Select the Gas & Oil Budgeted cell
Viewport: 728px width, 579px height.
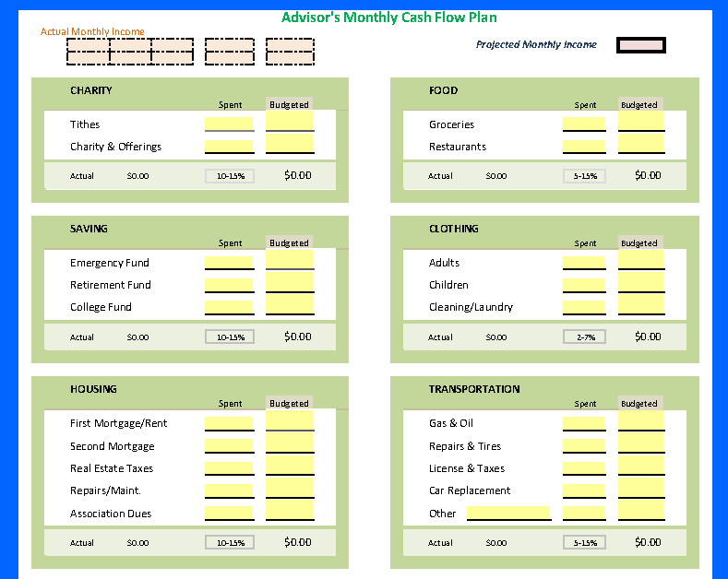[x=641, y=420]
